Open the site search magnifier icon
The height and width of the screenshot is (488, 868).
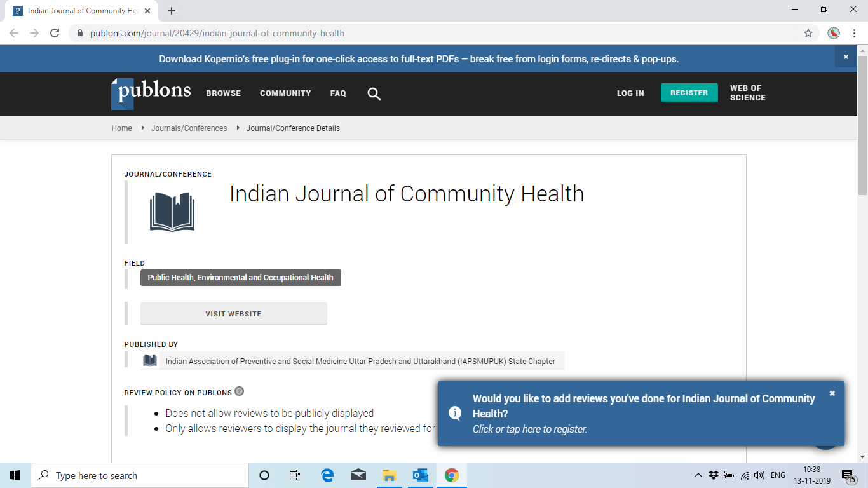[x=374, y=94]
